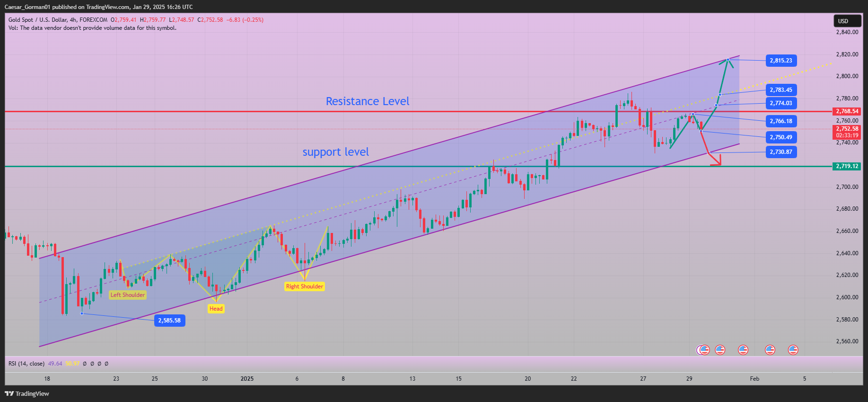Click the 2,783.45 price label
The width and height of the screenshot is (868, 402).
coord(781,90)
